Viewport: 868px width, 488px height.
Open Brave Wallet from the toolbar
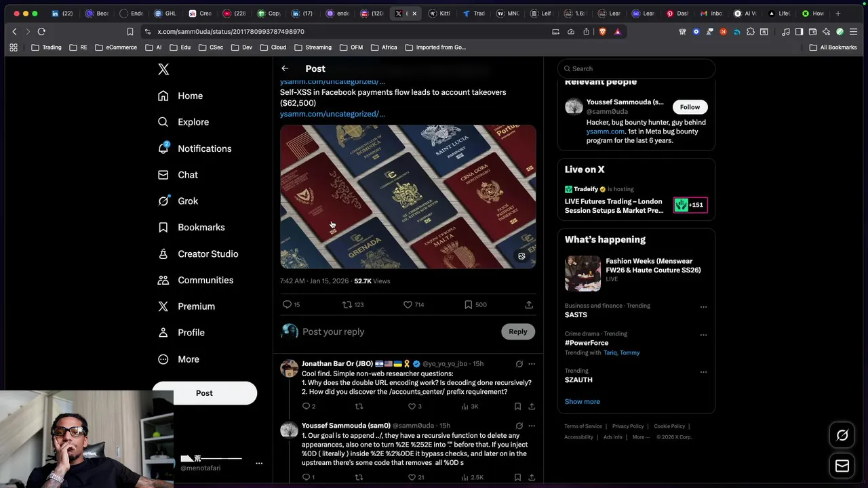point(812,31)
